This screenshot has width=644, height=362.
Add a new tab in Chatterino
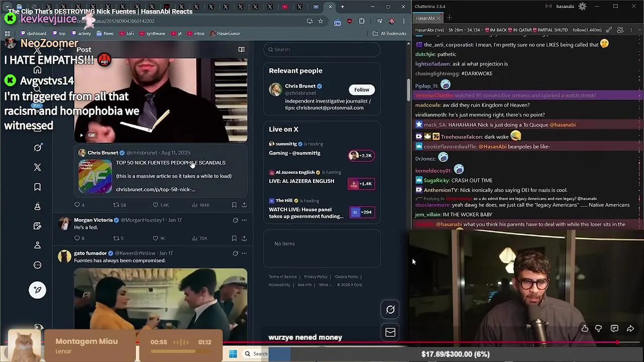coord(449,18)
